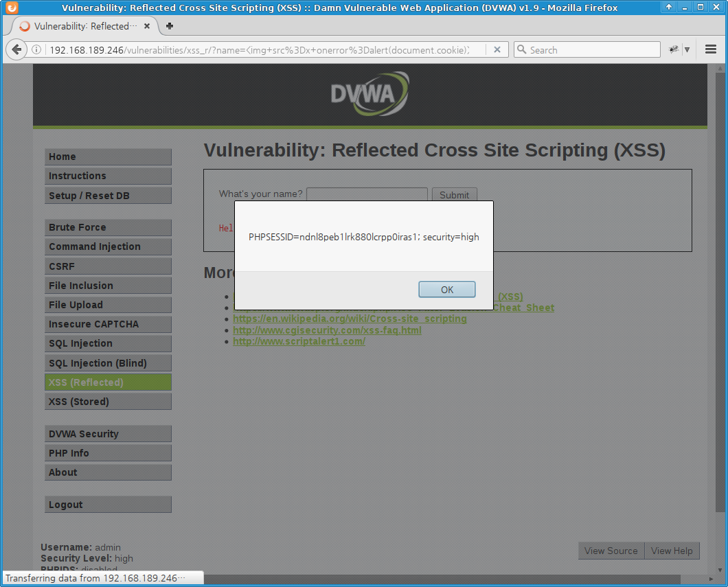
Task: Focus the Search box
Action: click(587, 49)
